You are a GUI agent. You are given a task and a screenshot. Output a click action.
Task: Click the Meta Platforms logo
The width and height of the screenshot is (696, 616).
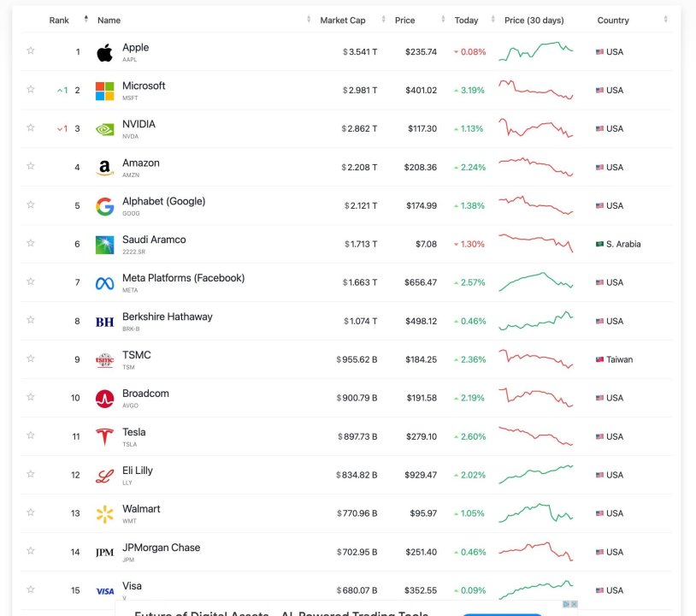click(x=104, y=283)
